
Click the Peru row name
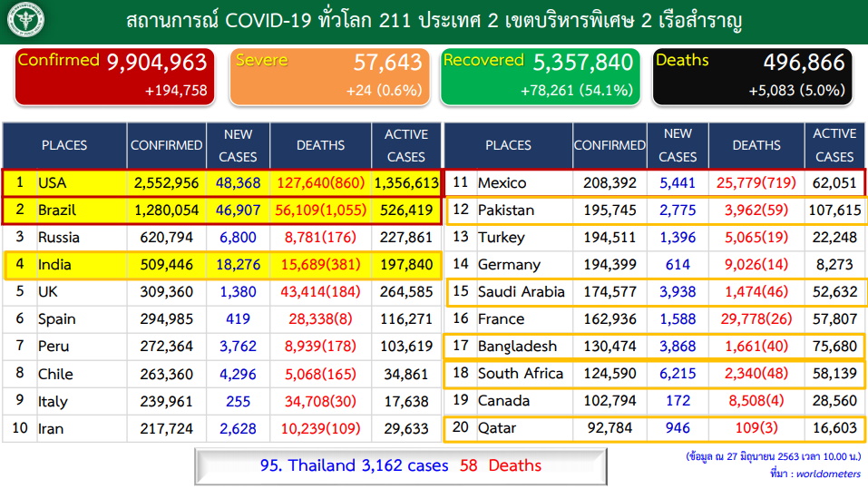click(x=54, y=347)
